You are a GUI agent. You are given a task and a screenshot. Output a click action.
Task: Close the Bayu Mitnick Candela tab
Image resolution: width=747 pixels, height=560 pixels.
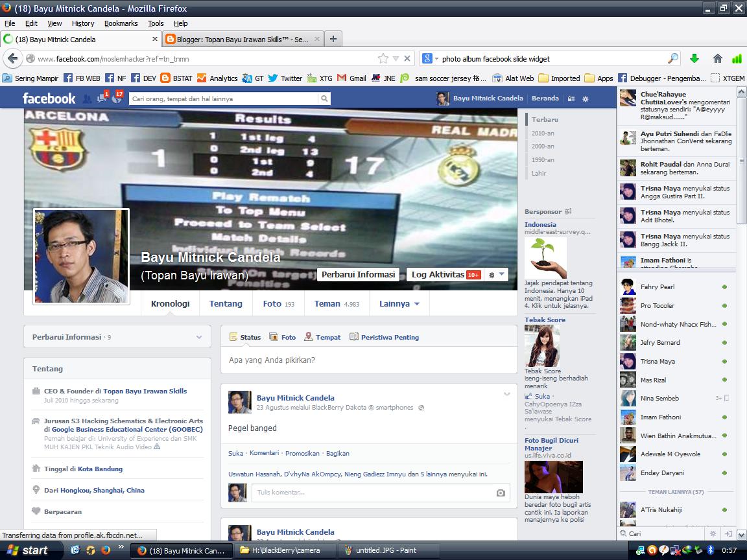click(155, 39)
